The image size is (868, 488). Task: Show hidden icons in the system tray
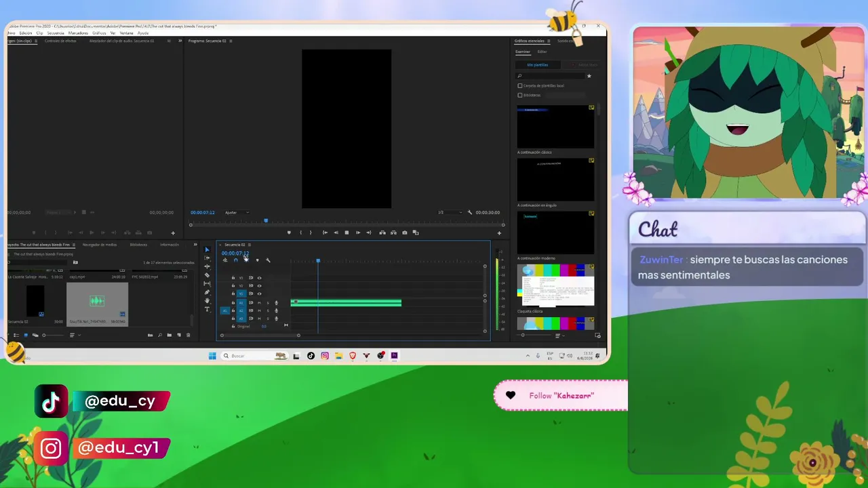(528, 356)
